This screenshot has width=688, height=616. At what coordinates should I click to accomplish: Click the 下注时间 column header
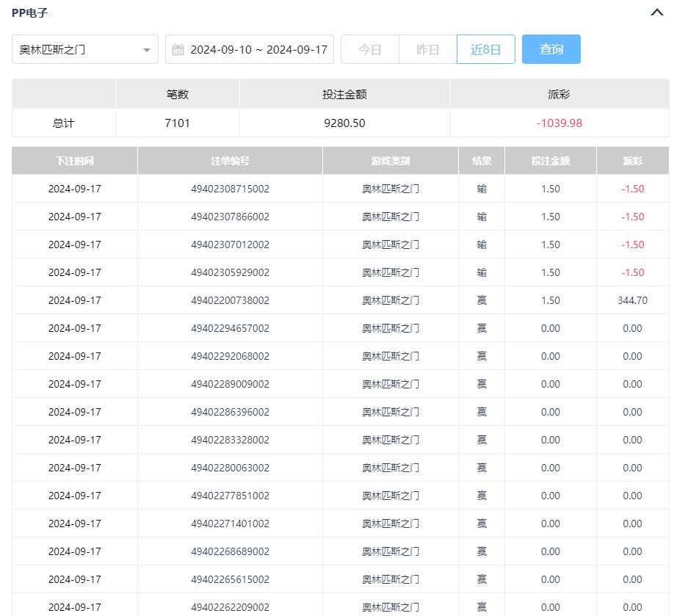click(x=74, y=161)
